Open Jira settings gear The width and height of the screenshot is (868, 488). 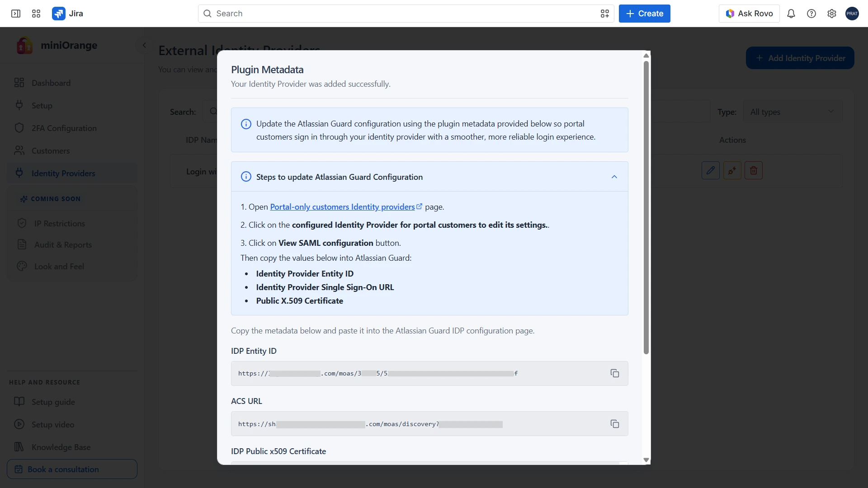[832, 14]
